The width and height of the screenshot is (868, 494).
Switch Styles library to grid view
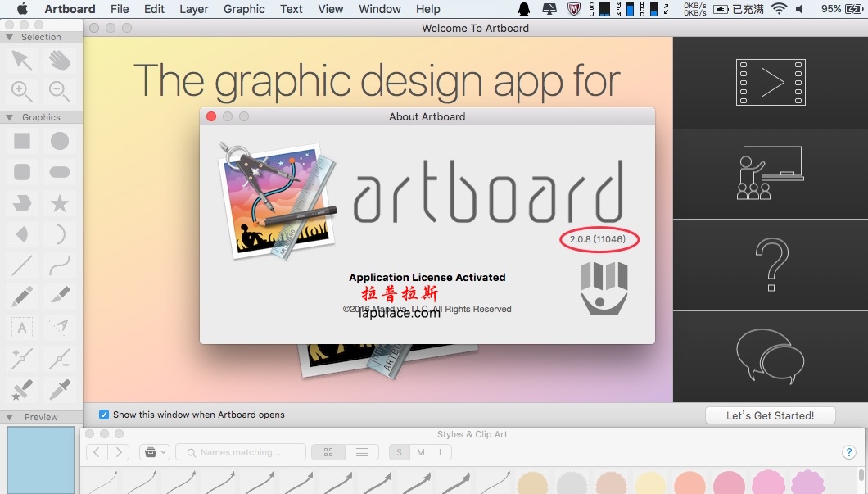(x=328, y=452)
